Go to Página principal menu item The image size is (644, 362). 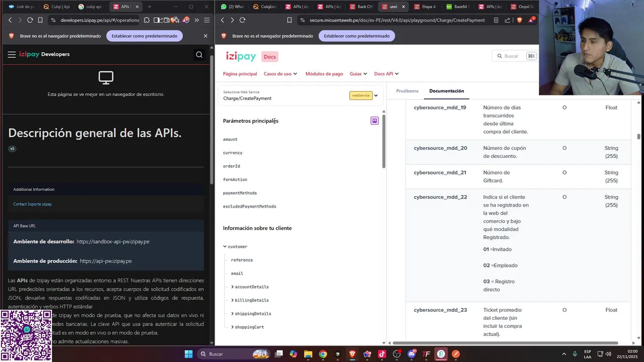(240, 74)
